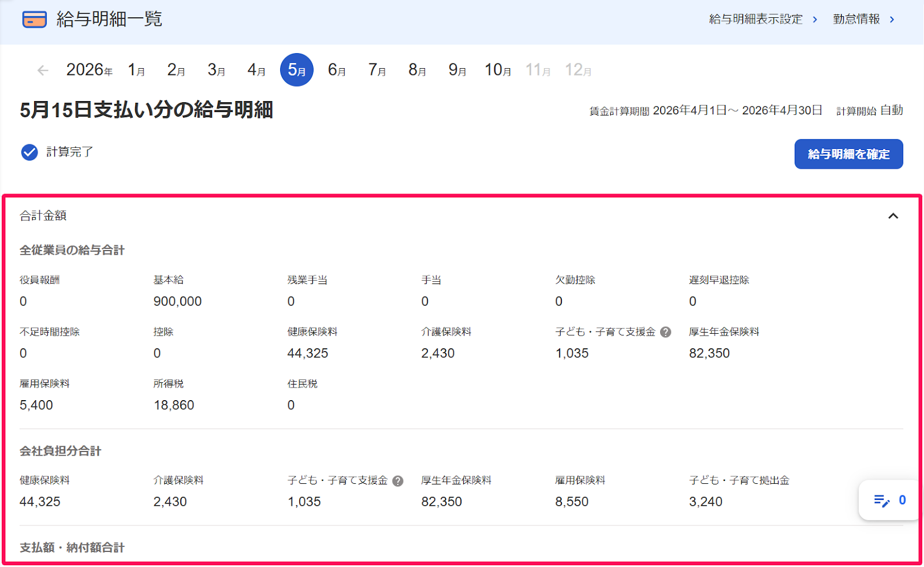
Task: Click the 住民税 label
Action: pos(303,384)
